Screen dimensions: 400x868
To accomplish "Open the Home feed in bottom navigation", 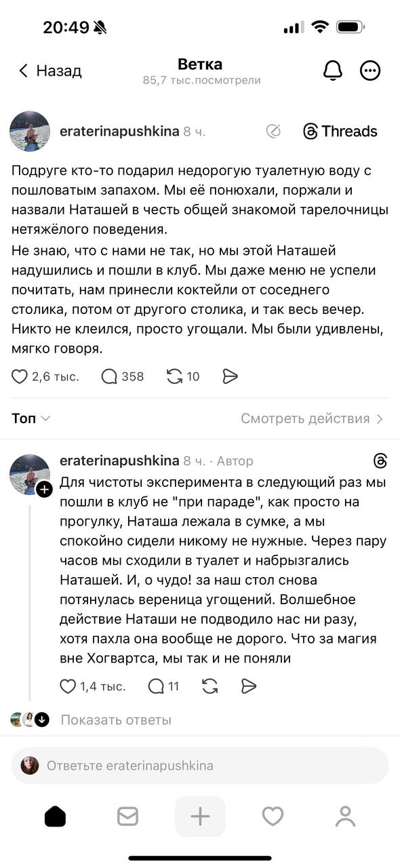I will (55, 816).
